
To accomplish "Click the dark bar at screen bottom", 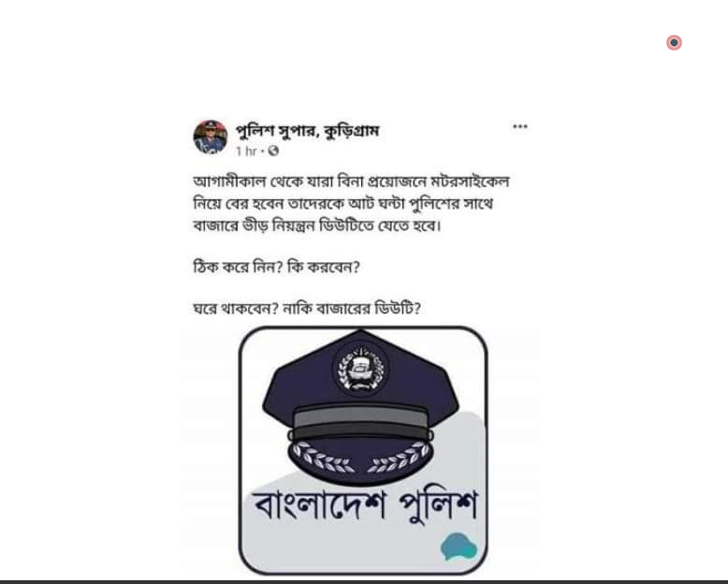I will [x=364, y=582].
